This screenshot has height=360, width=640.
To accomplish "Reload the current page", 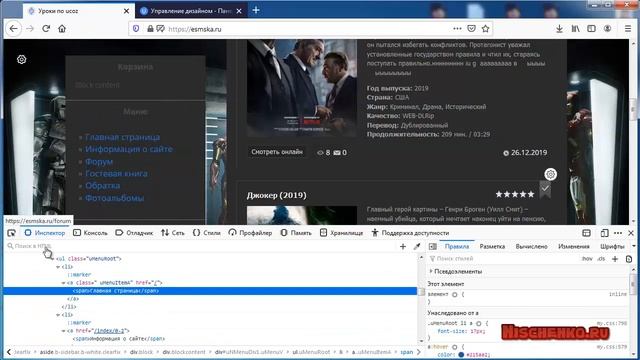I will tap(46, 29).
